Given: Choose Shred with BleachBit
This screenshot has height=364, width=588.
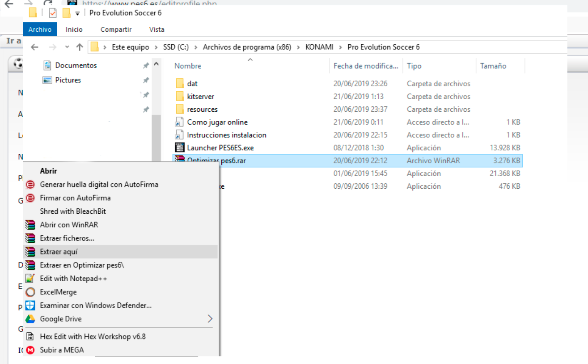Looking at the screenshot, I should (x=120, y=211).
